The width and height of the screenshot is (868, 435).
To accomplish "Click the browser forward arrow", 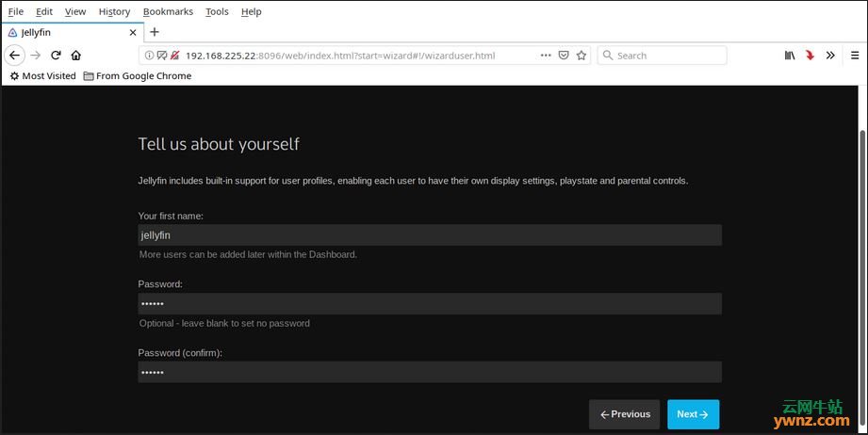I will (x=36, y=56).
